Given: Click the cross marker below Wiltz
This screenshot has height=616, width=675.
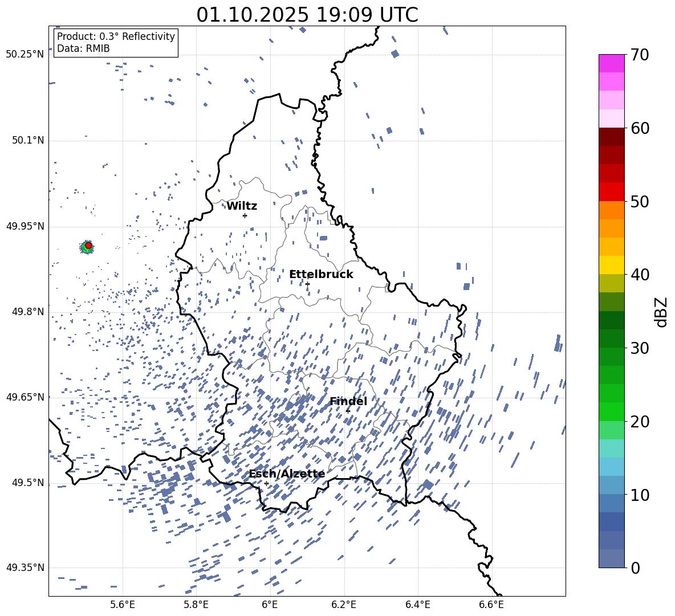Looking at the screenshot, I should click(245, 215).
